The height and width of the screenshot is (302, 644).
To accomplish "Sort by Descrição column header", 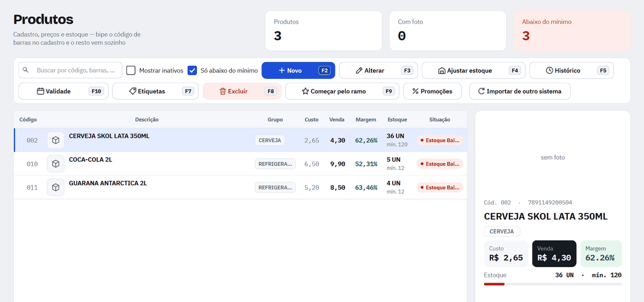I will click(x=147, y=120).
